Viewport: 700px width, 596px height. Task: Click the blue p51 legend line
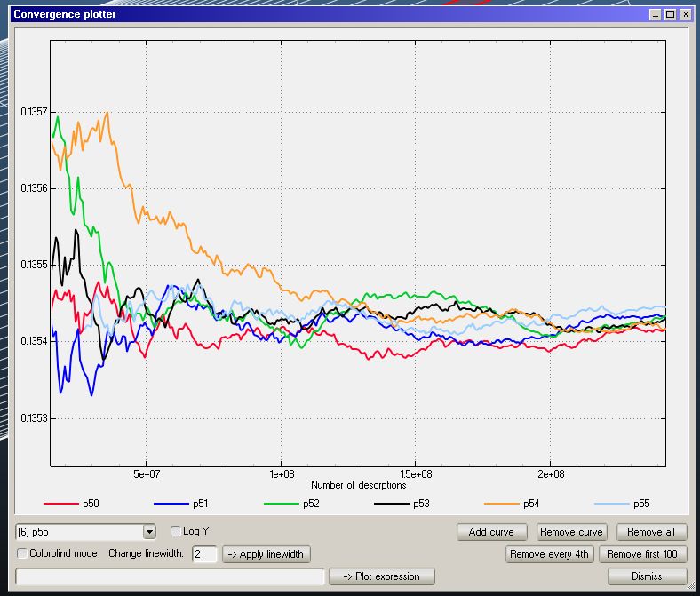click(171, 504)
